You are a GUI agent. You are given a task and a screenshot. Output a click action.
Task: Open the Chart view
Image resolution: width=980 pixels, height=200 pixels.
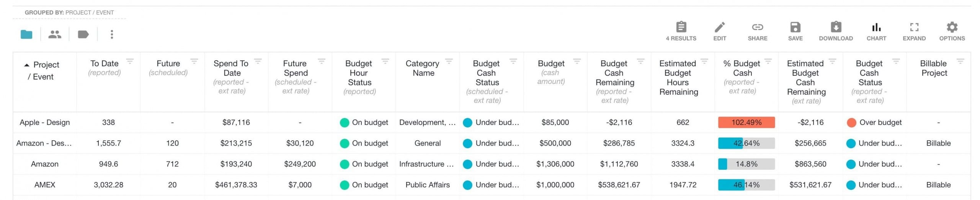876,27
